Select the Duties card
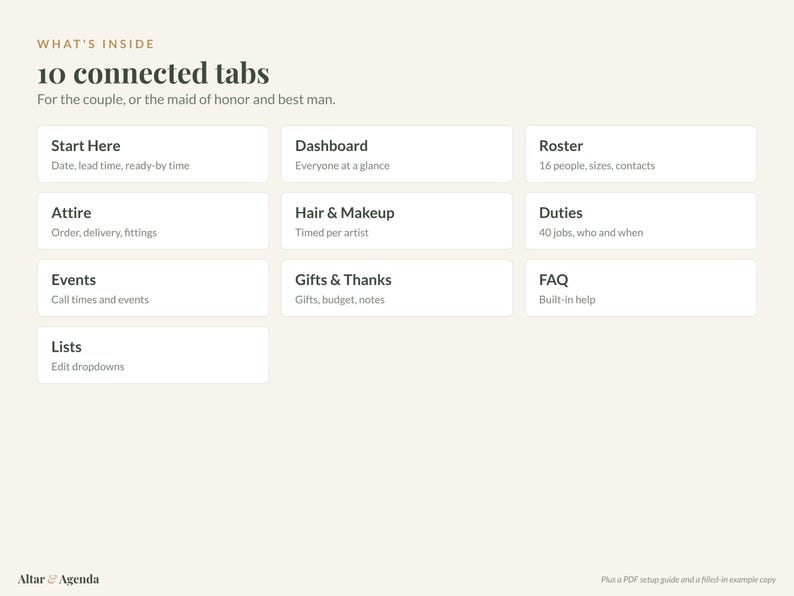This screenshot has width=794, height=596. tap(641, 221)
